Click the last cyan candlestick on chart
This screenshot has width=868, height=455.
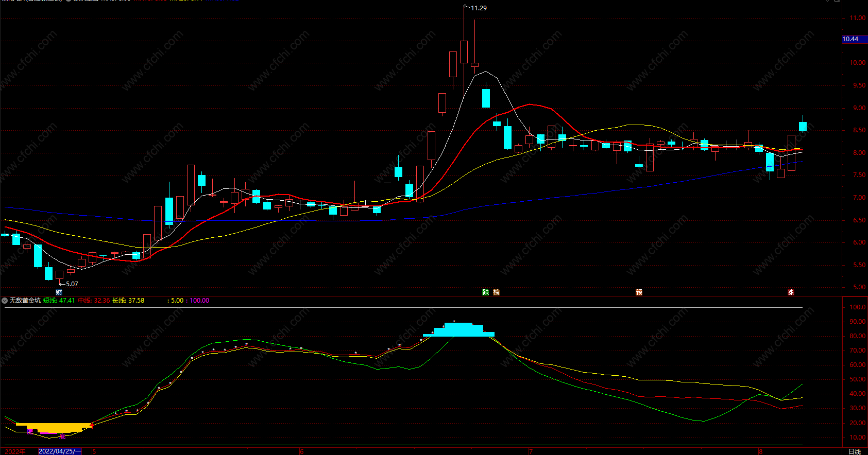pos(803,126)
